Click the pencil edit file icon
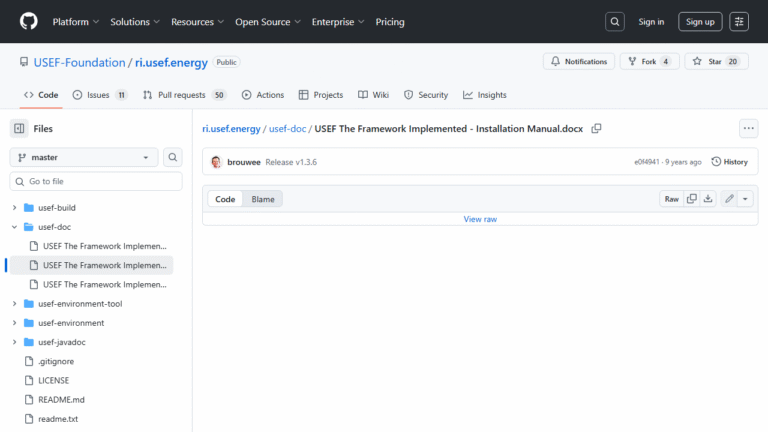This screenshot has width=768, height=432. pos(730,199)
